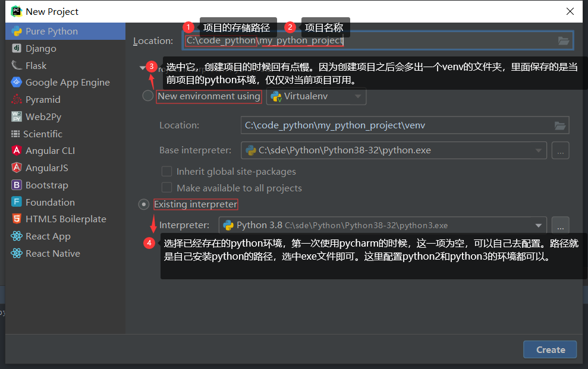Open the Python 3.8 Interpreter dropdown
The height and width of the screenshot is (369, 588).
coord(382,225)
